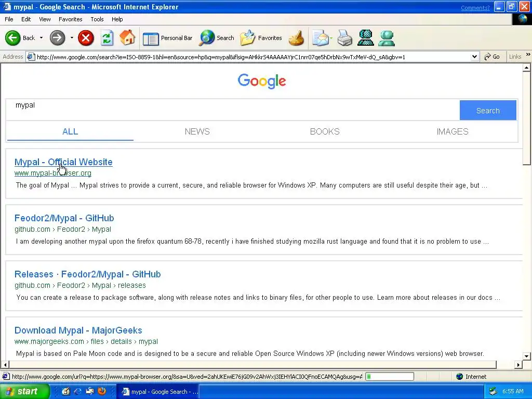Click the Comments? link in title bar
The width and height of the screenshot is (532, 399).
pos(475,7)
